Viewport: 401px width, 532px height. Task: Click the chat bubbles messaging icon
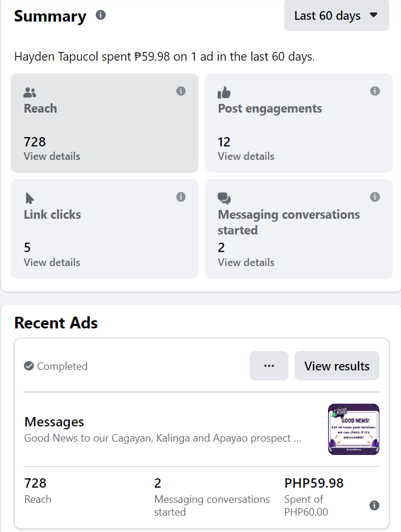(x=224, y=198)
